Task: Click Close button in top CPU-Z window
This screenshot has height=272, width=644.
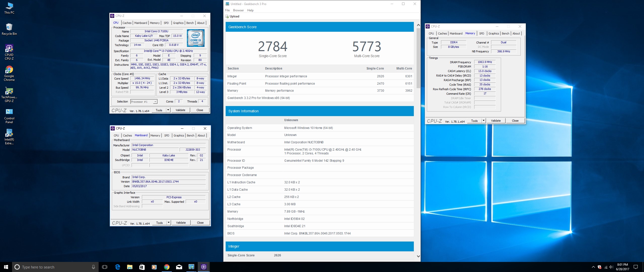Action: pyautogui.click(x=200, y=110)
